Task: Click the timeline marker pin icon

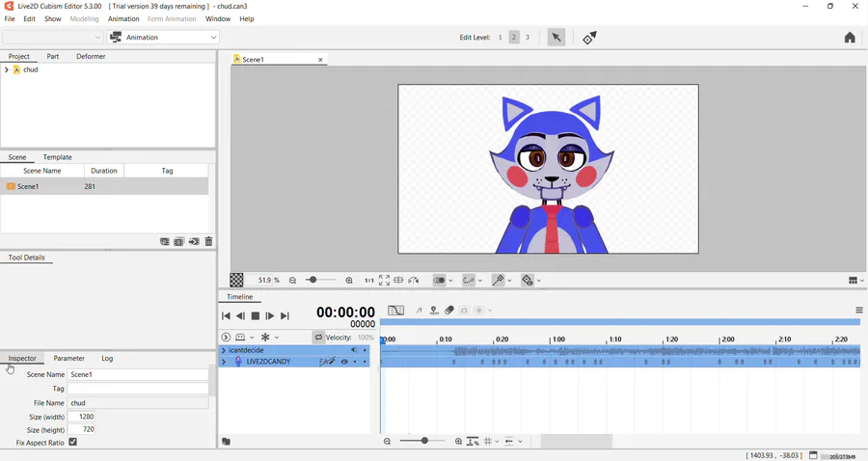Action: point(434,311)
